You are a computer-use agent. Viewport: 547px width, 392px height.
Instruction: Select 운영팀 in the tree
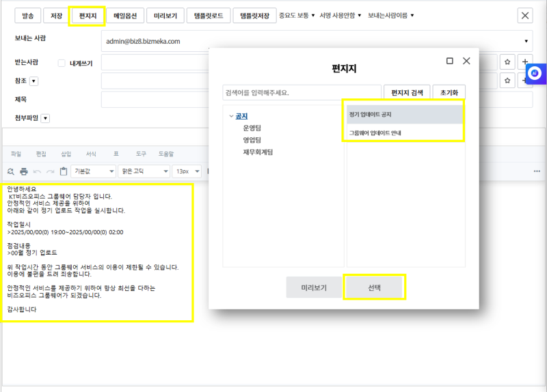coord(252,128)
